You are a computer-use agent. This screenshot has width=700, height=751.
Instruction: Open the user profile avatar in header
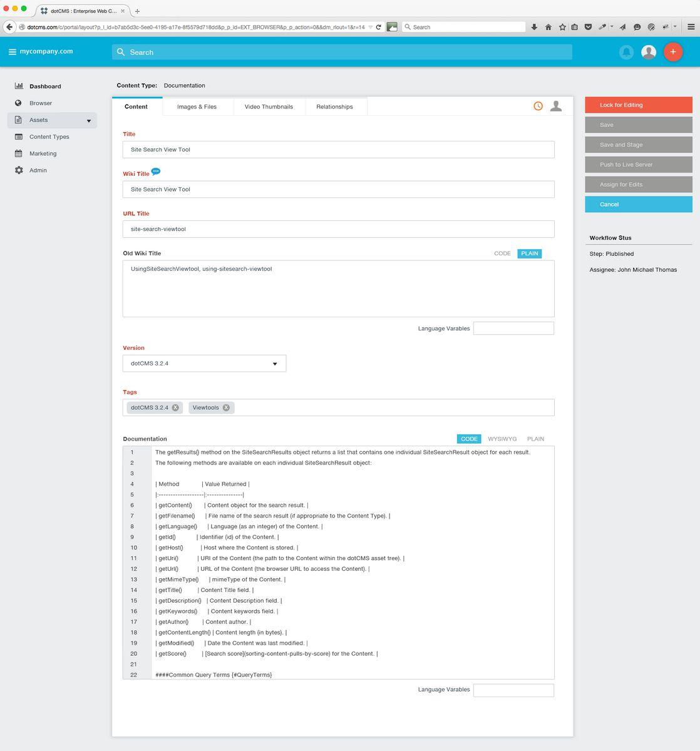pos(649,52)
